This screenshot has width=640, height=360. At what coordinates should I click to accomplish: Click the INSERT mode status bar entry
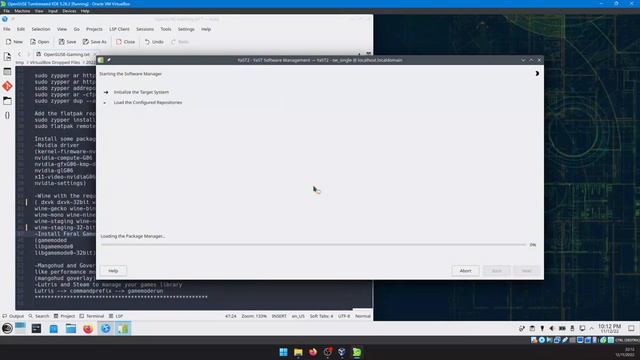coord(279,316)
